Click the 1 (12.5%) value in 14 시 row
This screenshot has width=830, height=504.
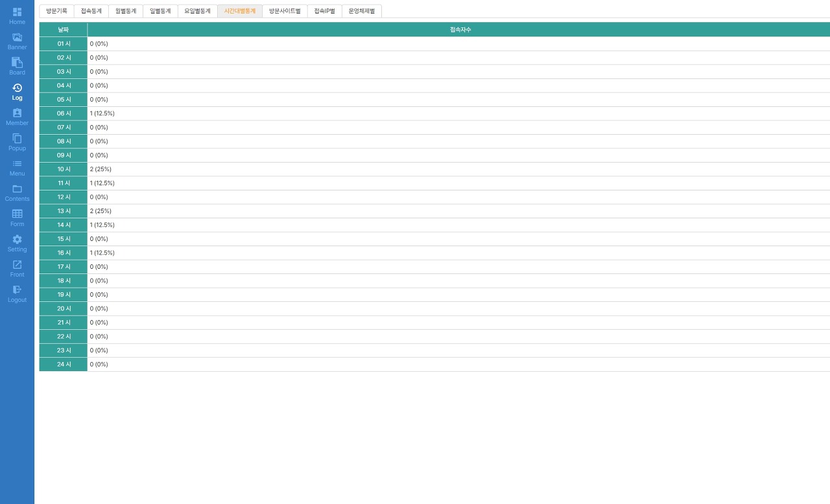102,225
